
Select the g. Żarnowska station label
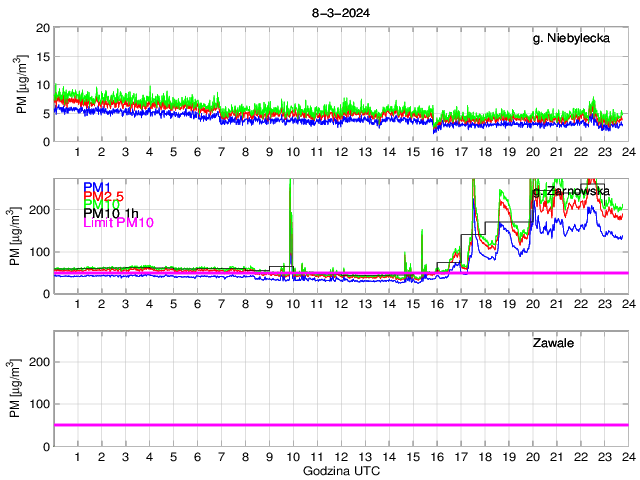tap(570, 191)
